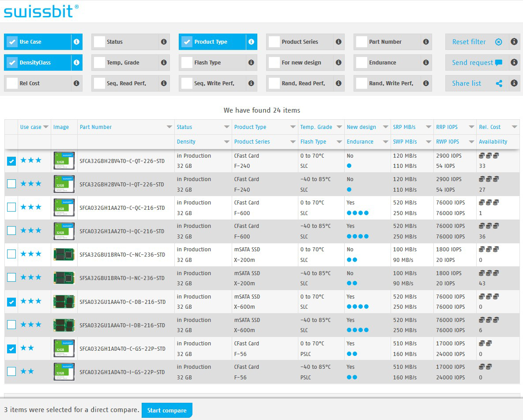Click the endurance dots of SFSA032GU1AA4TO-C-DB-216-STD
This screenshot has width=523, height=420.
[x=357, y=306]
